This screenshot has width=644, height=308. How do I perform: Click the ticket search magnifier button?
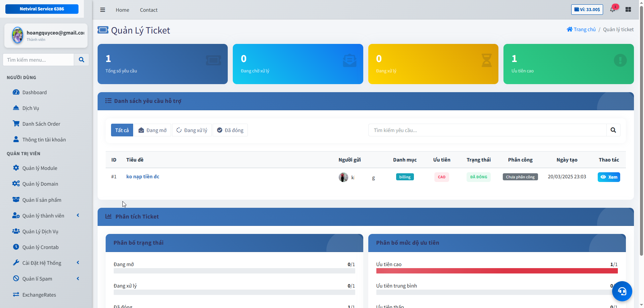[x=613, y=130]
